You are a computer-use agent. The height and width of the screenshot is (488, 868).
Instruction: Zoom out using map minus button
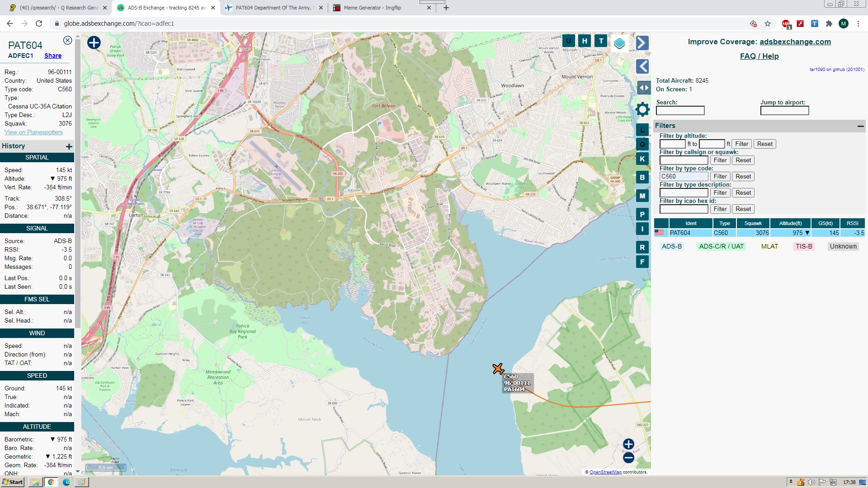coord(628,458)
